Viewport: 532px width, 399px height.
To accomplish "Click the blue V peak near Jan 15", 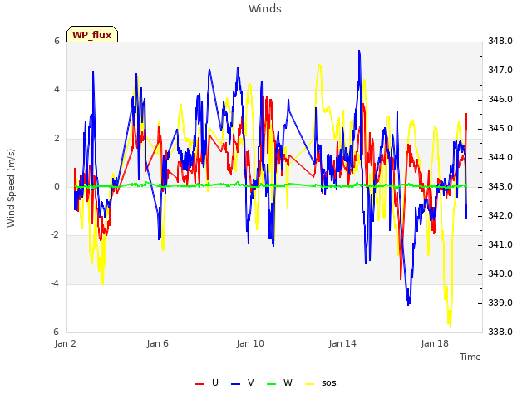I will point(359,51).
